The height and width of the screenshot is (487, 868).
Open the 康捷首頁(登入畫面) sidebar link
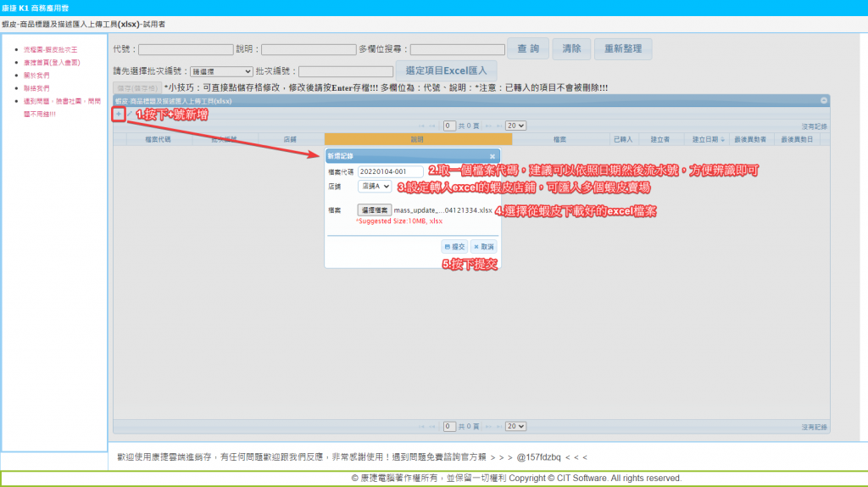52,62
